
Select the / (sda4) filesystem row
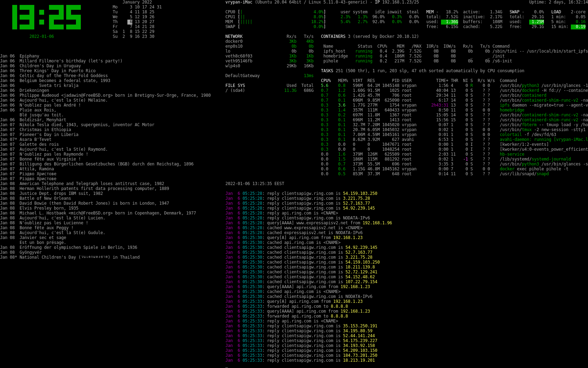coord(269,90)
